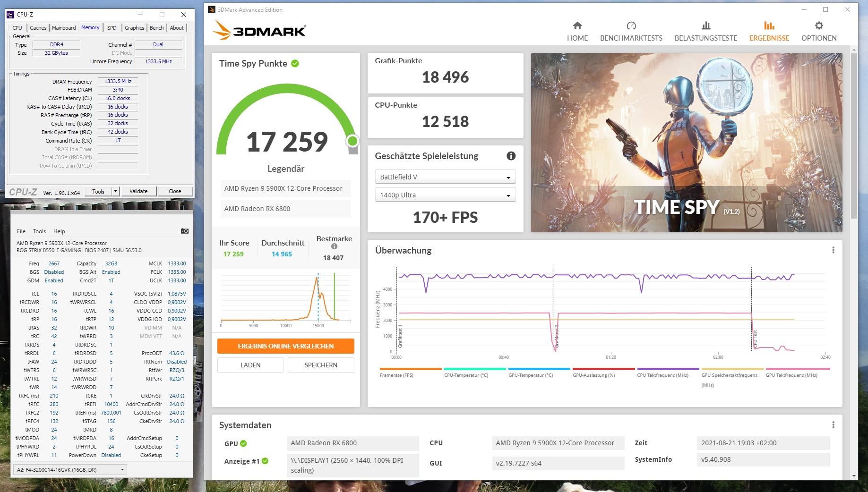The height and width of the screenshot is (492, 868).
Task: Open Tools menu in ZenTimings
Action: [39, 231]
